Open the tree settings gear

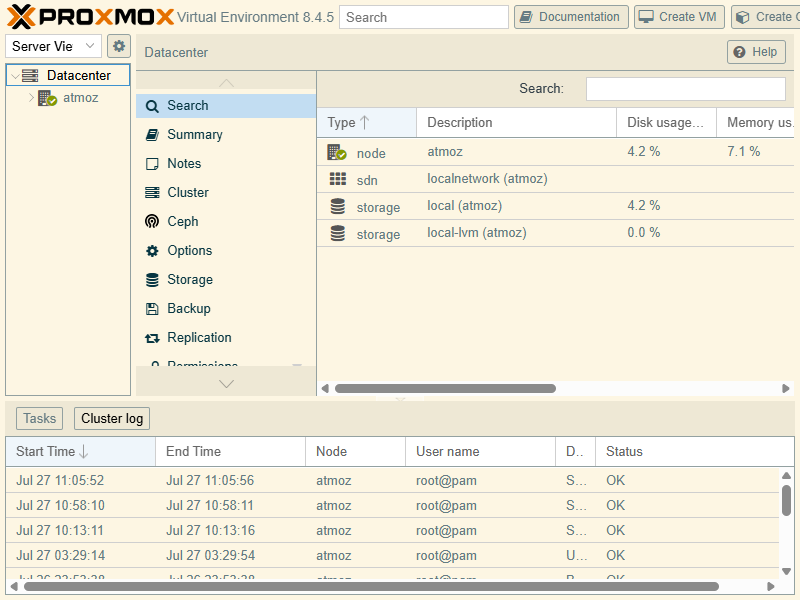point(119,46)
